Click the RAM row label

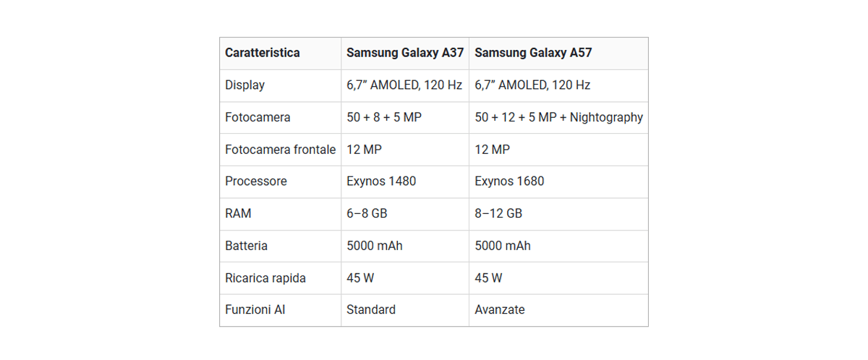pos(238,214)
